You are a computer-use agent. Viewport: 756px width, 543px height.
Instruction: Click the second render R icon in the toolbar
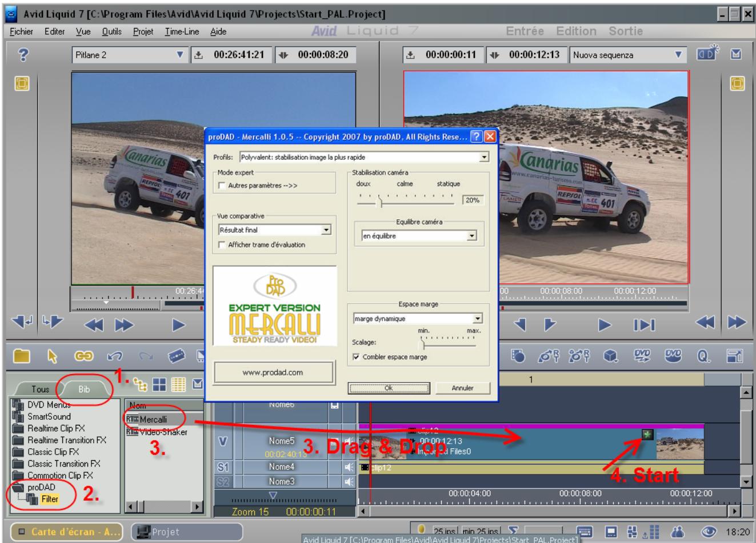(x=580, y=356)
